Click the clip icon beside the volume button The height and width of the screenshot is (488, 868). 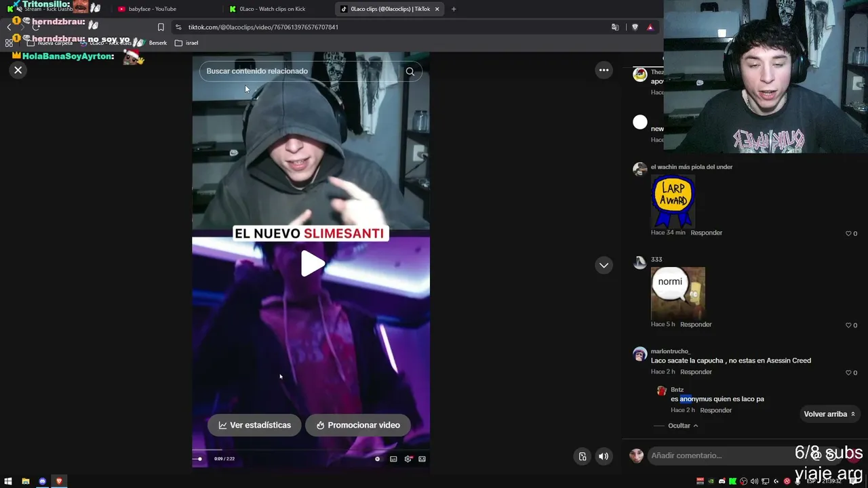pyautogui.click(x=582, y=456)
